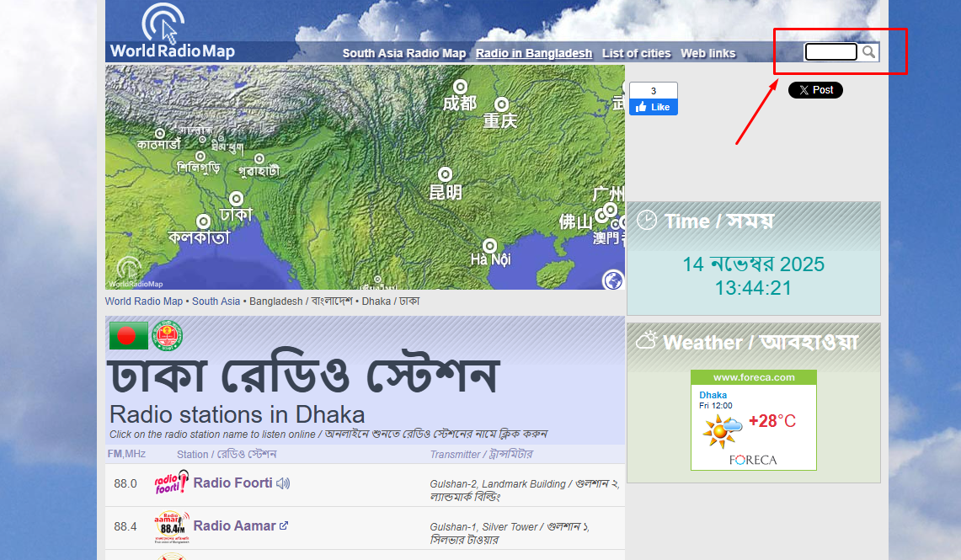Toggle the Facebook Like button

pyautogui.click(x=653, y=107)
